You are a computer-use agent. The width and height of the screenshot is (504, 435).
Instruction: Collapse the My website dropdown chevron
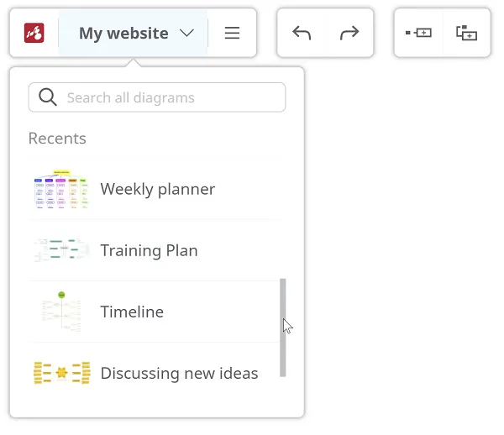186,34
